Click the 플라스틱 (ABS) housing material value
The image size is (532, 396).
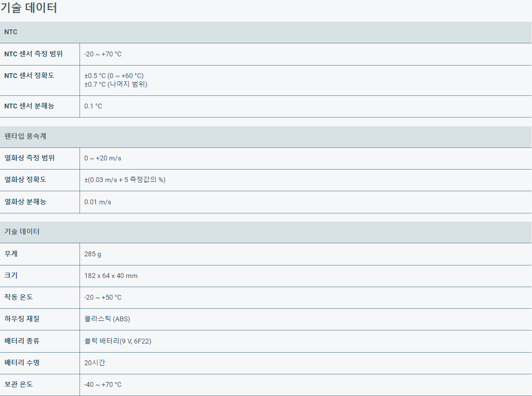pos(107,319)
